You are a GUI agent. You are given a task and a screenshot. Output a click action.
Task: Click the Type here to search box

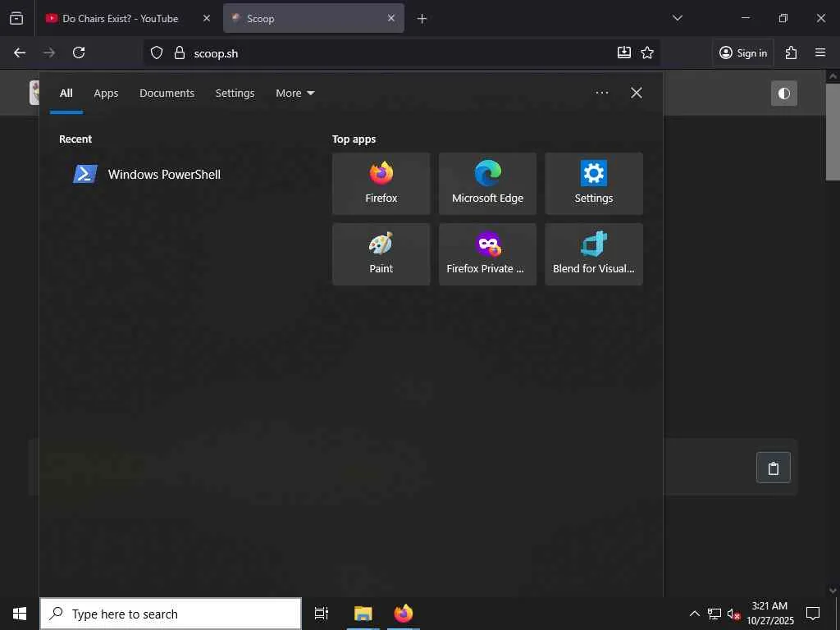171,614
